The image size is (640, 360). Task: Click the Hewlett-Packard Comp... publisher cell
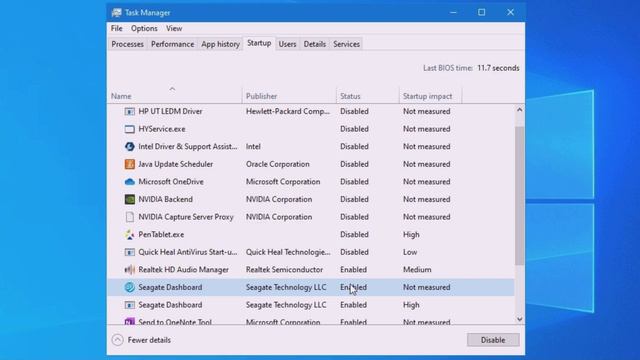pyautogui.click(x=288, y=111)
